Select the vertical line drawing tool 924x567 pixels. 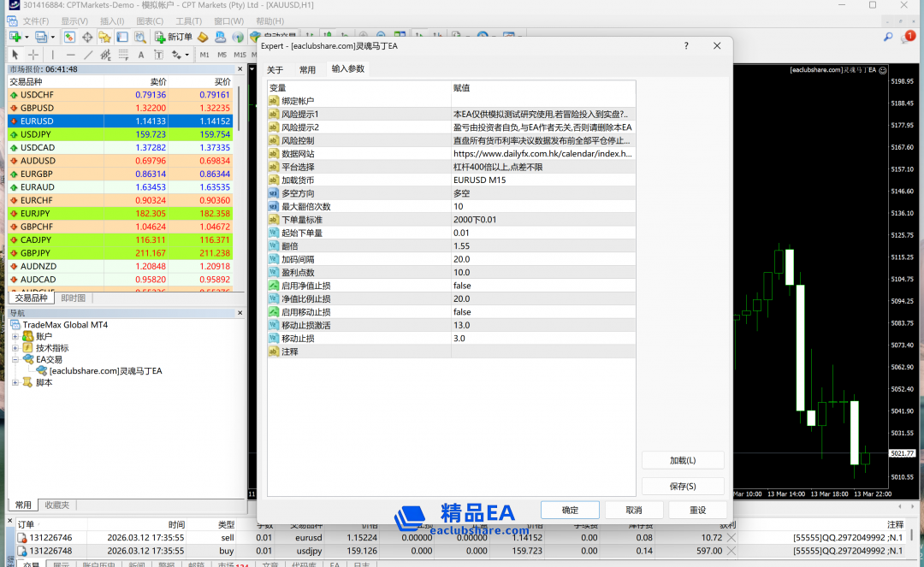[53, 55]
